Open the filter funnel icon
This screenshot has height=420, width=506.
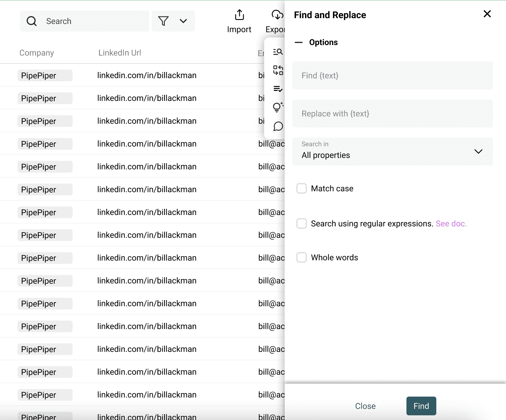(x=163, y=21)
